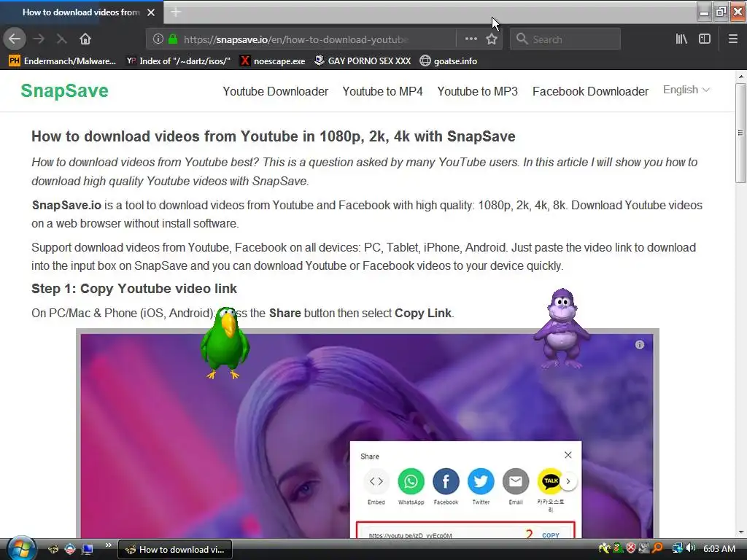Open the Endermanch/Malware bookmark
The width and height of the screenshot is (747, 560).
(63, 61)
